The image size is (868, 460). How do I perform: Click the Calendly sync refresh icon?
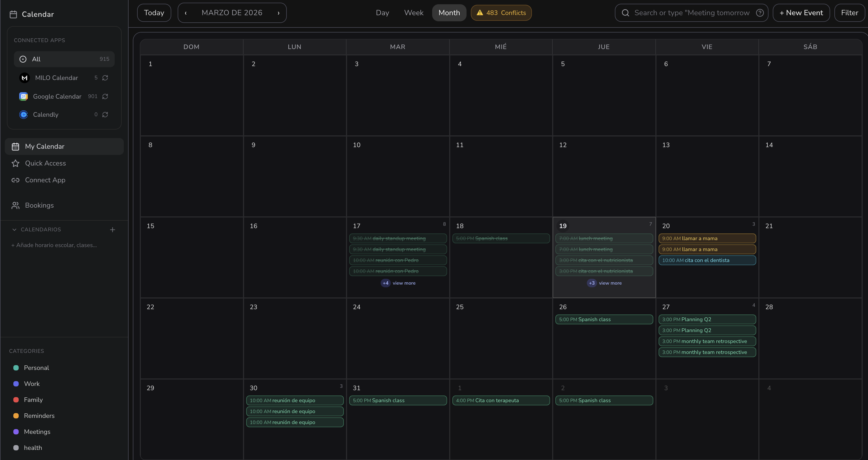[x=105, y=115]
